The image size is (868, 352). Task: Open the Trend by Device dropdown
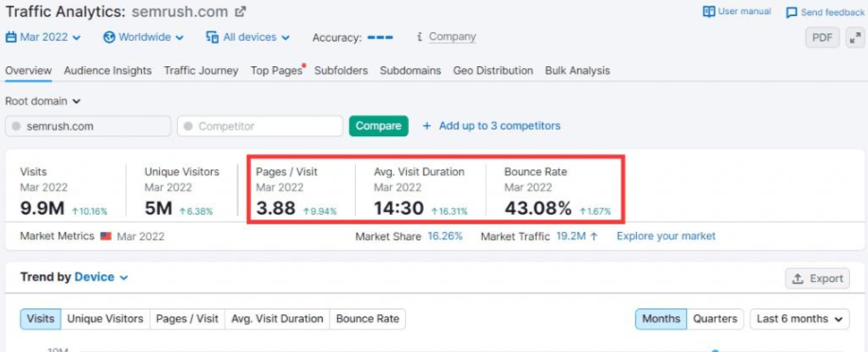pyautogui.click(x=101, y=276)
